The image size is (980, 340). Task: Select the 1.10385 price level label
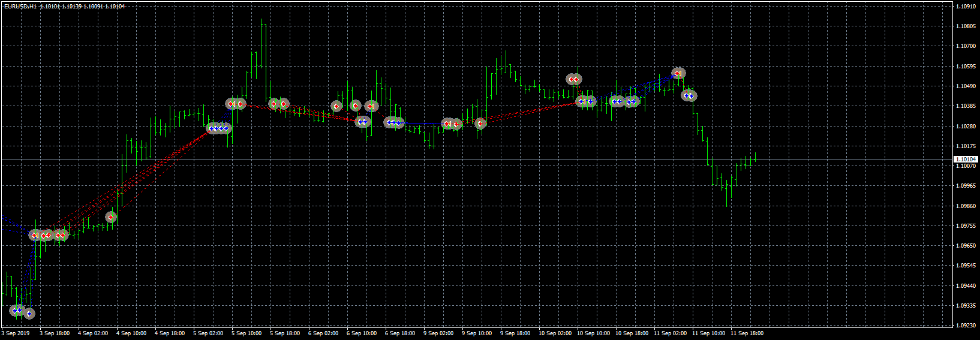[x=965, y=106]
